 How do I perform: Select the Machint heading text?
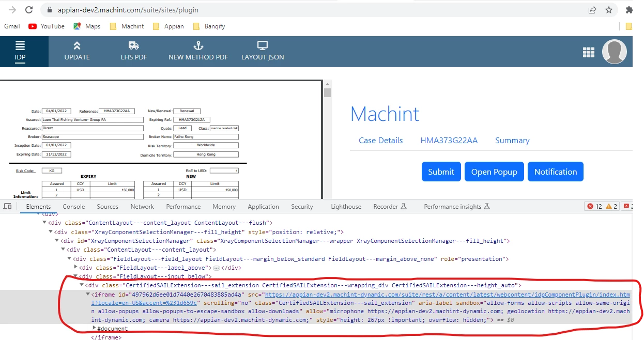[x=385, y=114]
